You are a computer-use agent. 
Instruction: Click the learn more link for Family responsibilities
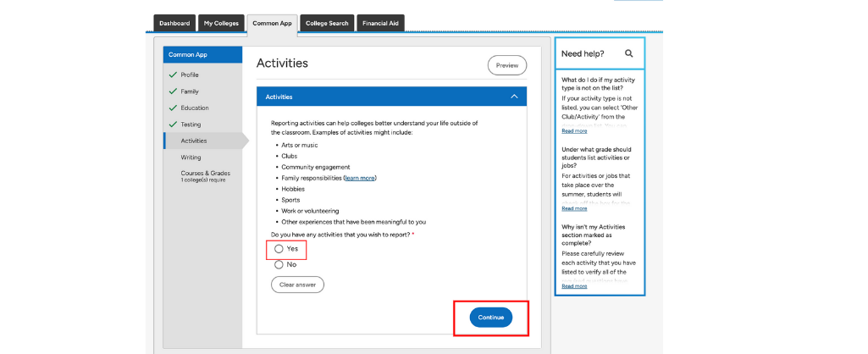coord(360,178)
